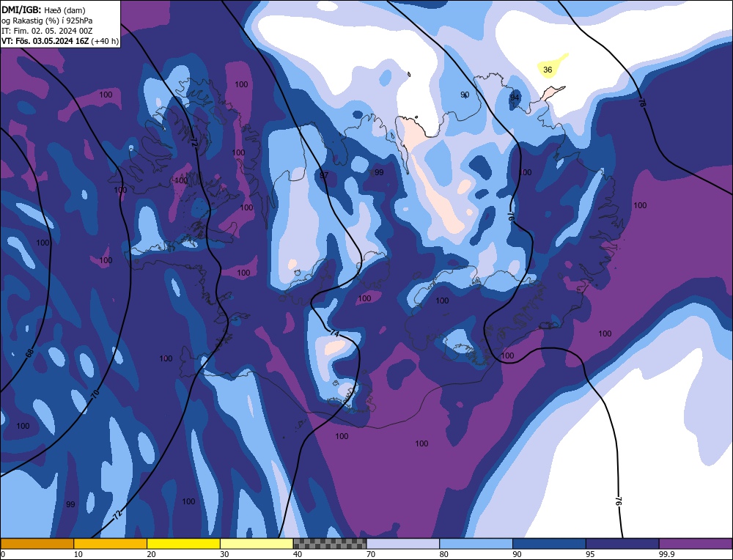Image resolution: width=733 pixels, height=560 pixels.
Task: Click the 80 tick label on the legend
Action: click(444, 554)
